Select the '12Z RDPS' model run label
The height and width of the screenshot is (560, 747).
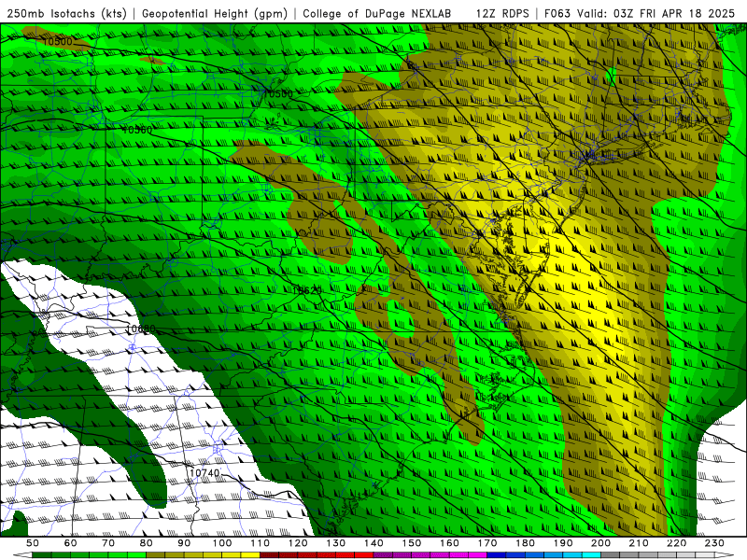(x=502, y=13)
